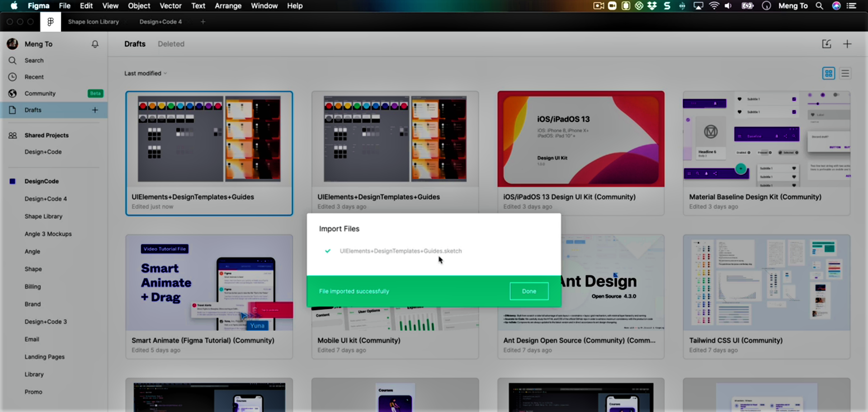Open UIElements file edited just now
The width and height of the screenshot is (868, 412).
click(209, 153)
